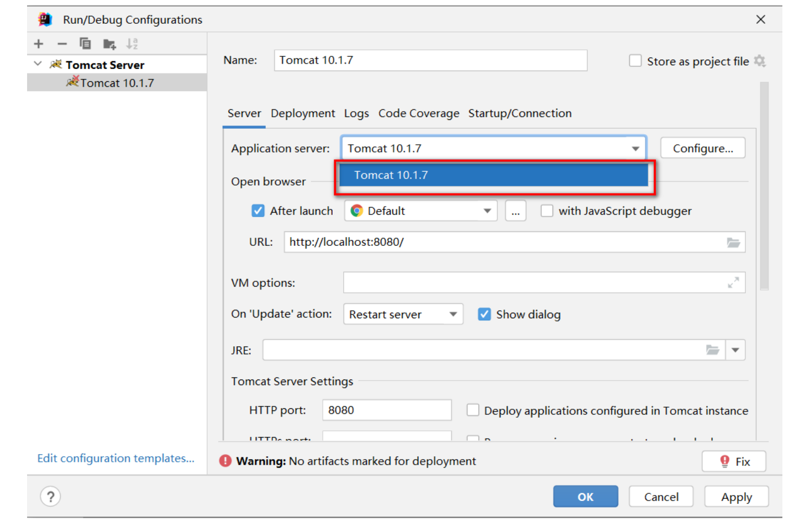Screen dimensions: 810x532
Task: Switch to the Server tab
Action: tap(244, 114)
